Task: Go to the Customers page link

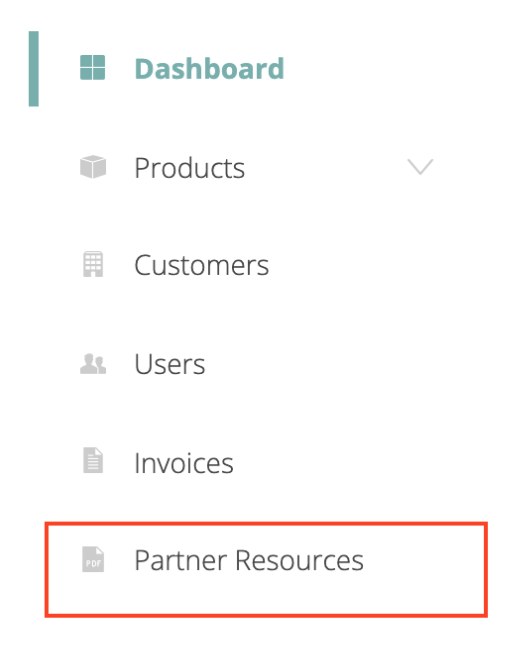Action: tap(202, 265)
